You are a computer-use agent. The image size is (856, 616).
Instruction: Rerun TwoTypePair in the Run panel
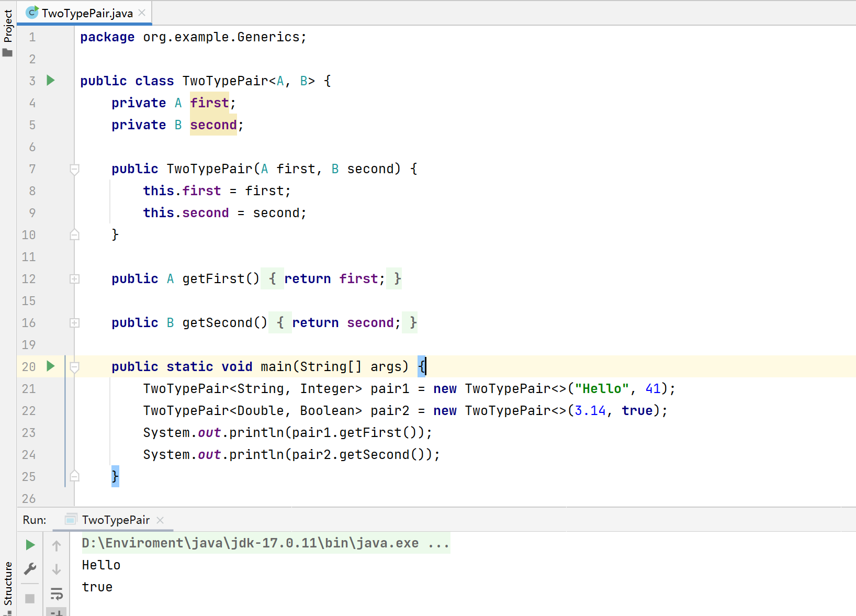(x=30, y=545)
